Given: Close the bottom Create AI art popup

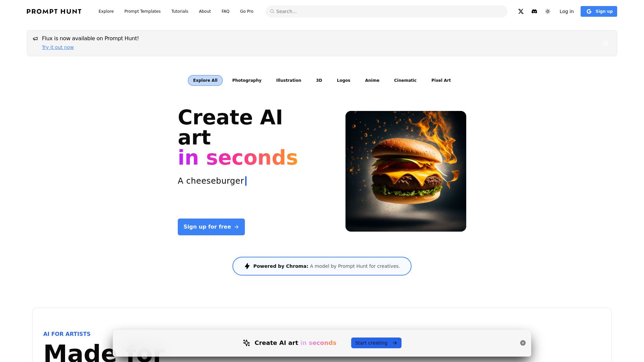Looking at the screenshot, I should tap(523, 343).
